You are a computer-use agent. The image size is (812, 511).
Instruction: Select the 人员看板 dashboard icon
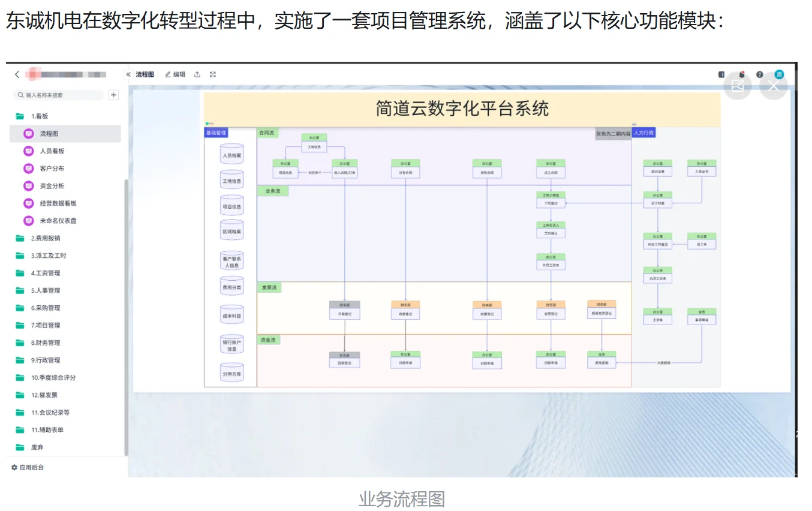point(29,151)
